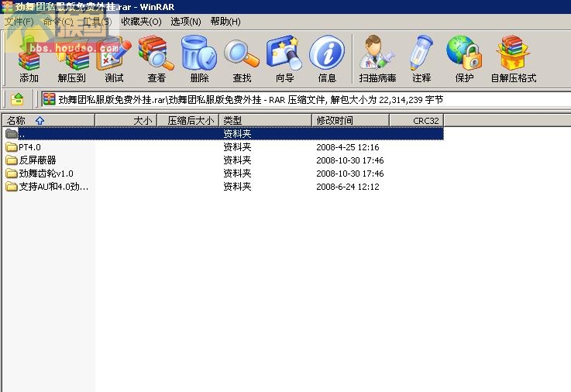
Task: Click the 2008-10-30 17:46 date of 劲舞齿轮v1.0
Action: coord(350,174)
